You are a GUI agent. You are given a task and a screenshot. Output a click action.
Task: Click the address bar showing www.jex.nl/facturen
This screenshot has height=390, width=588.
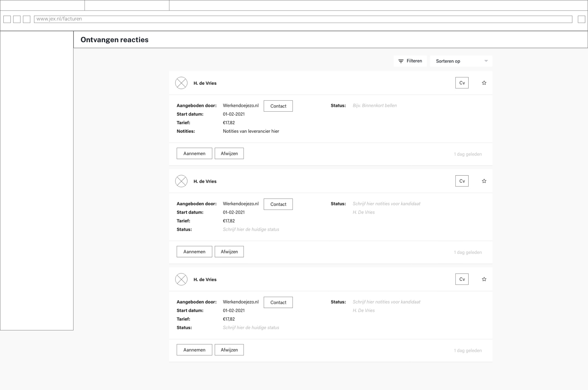click(x=303, y=19)
